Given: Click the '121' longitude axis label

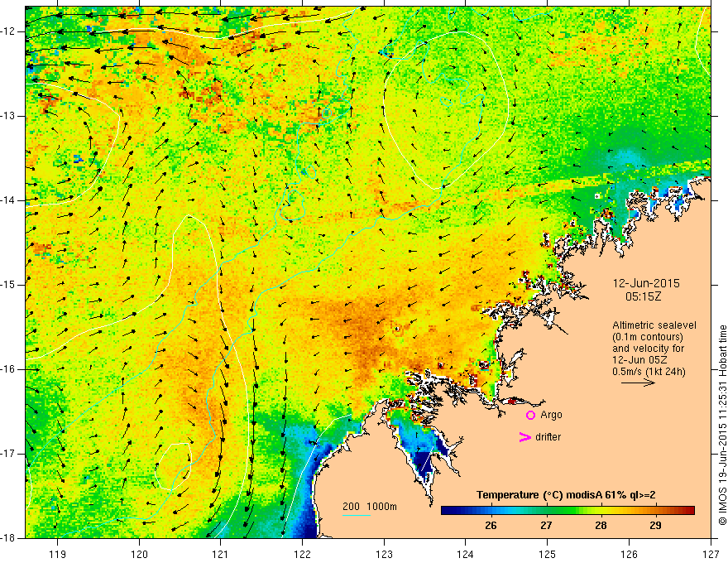Looking at the screenshot, I should coord(221,554).
